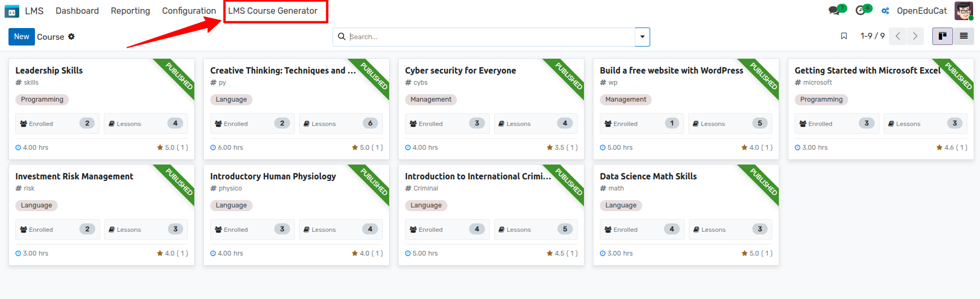Click the 4.6 star rating on Excel card
The width and height of the screenshot is (980, 299).
pos(951,148)
